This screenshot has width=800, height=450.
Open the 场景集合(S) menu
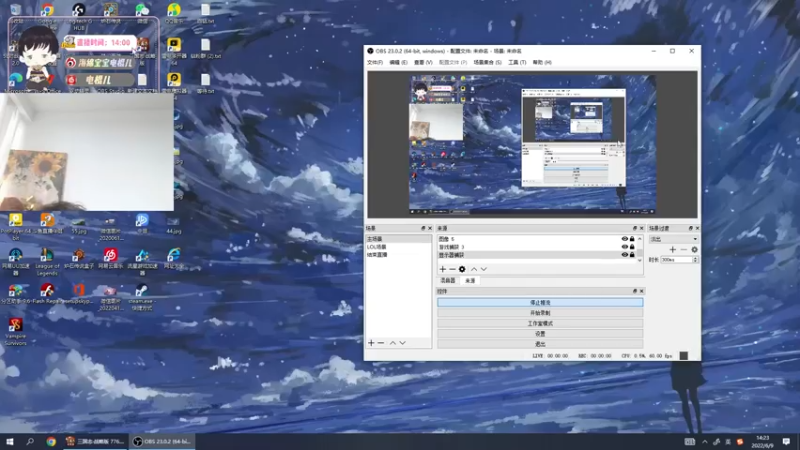487,62
